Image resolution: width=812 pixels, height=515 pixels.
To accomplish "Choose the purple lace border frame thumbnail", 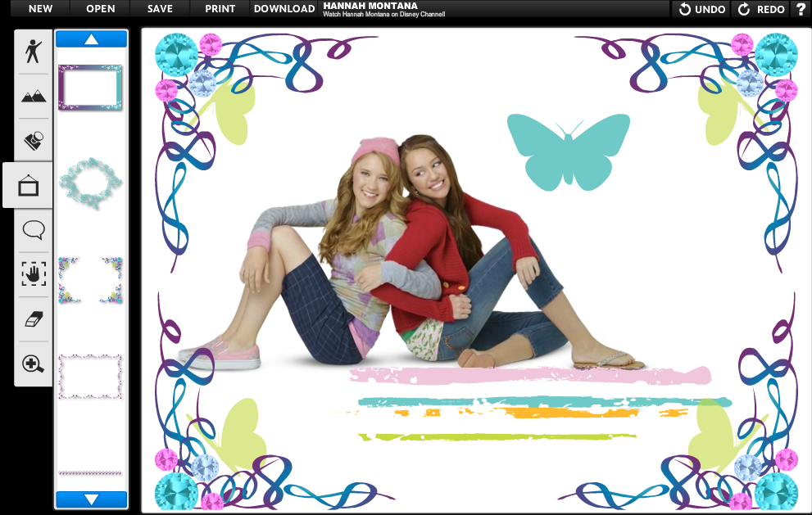I will [x=91, y=377].
